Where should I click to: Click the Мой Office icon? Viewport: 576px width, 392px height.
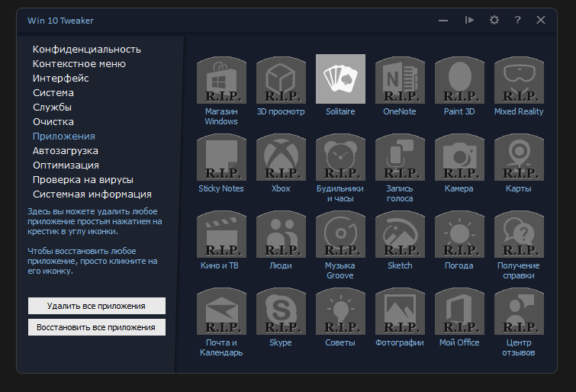point(459,311)
